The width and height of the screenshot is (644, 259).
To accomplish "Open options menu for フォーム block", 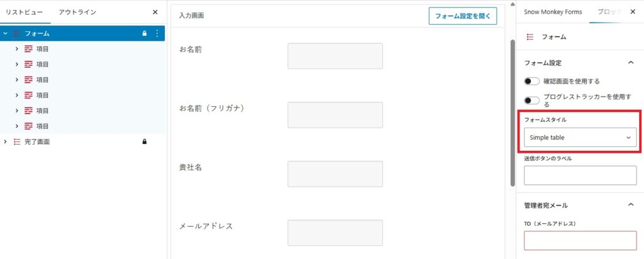I will tap(157, 33).
